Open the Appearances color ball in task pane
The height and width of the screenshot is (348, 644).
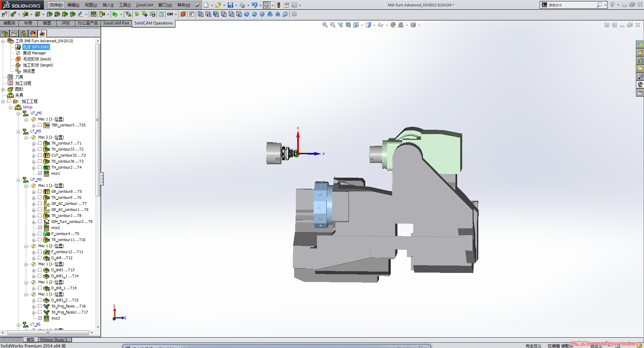[640, 84]
